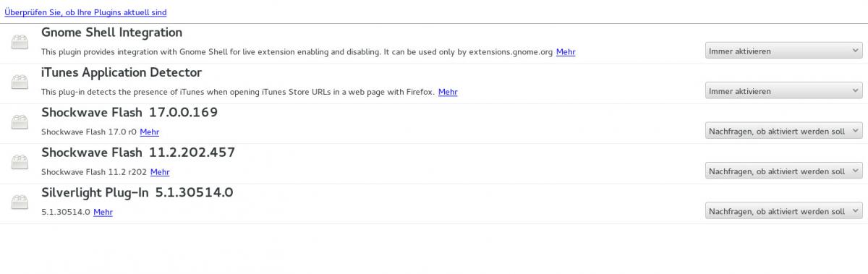Click the Shockwave Flash 17.0.0.169 plugin icon
The width and height of the screenshot is (868, 274).
pos(20,123)
